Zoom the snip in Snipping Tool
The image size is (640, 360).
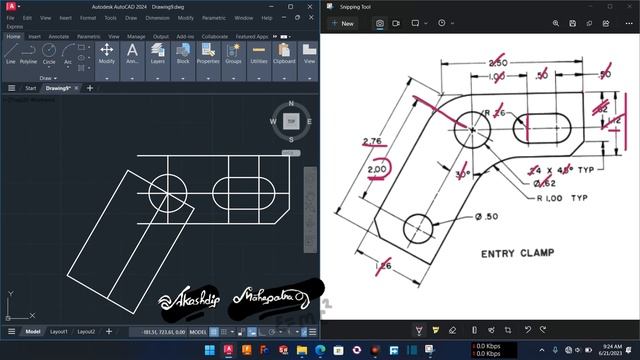click(556, 23)
